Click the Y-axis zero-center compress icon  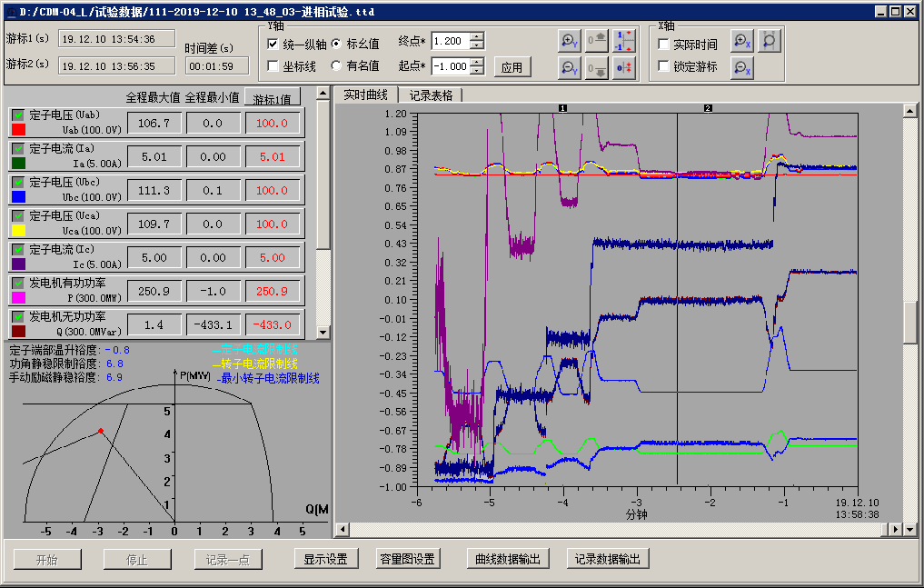[x=623, y=67]
